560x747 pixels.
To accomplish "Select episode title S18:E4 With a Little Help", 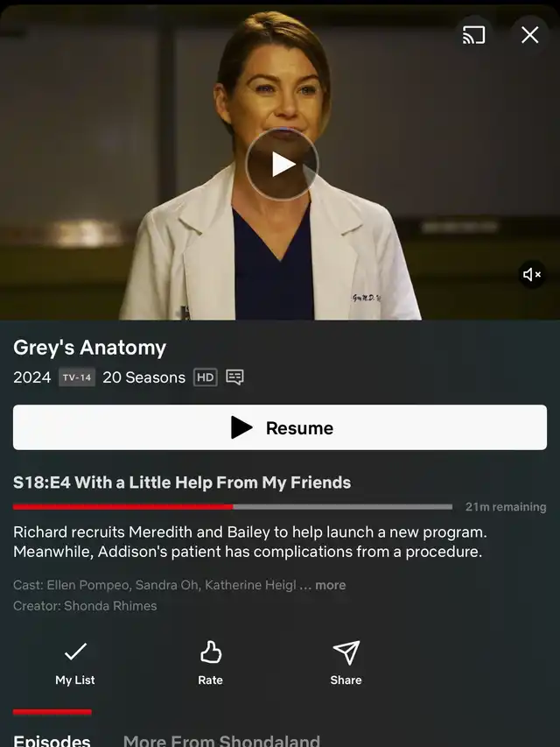I will click(182, 483).
